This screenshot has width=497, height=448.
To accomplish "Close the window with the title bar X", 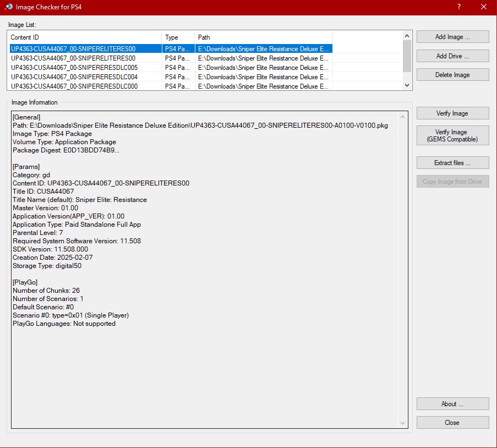I will (x=484, y=7).
